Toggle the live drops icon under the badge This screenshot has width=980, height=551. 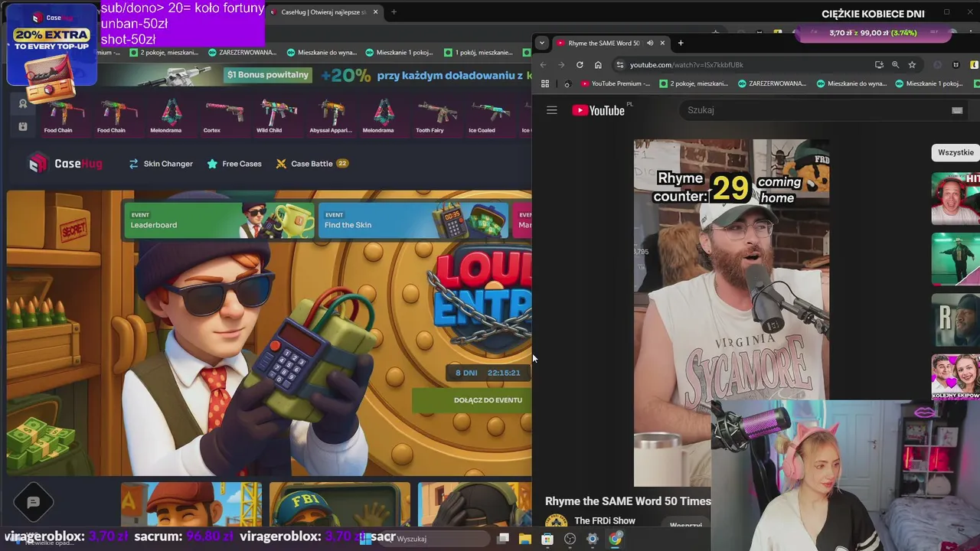23,126
